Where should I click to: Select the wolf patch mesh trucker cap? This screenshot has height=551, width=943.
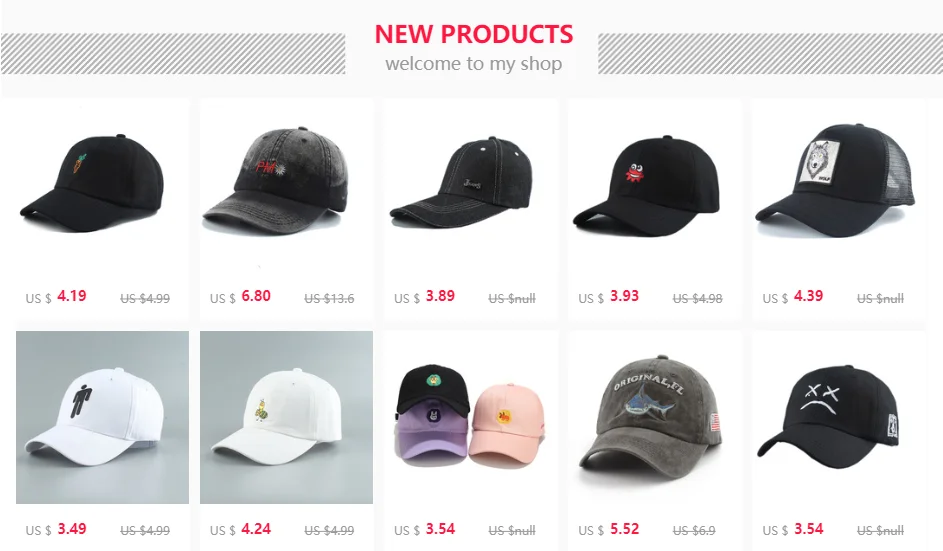point(835,180)
